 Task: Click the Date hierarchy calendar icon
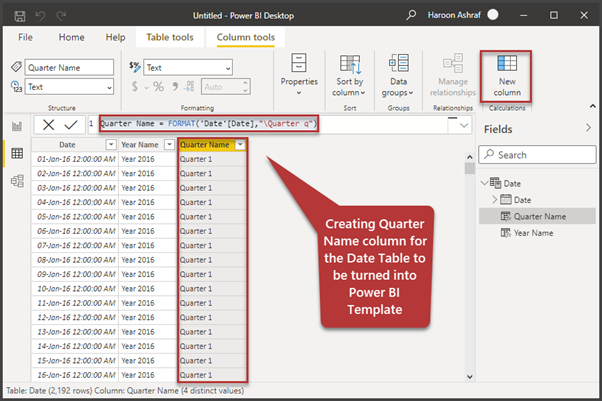tap(506, 200)
